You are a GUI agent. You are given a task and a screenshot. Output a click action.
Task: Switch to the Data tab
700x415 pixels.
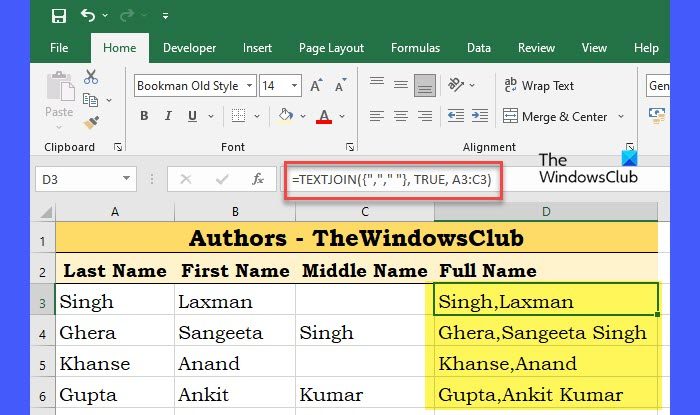click(479, 48)
